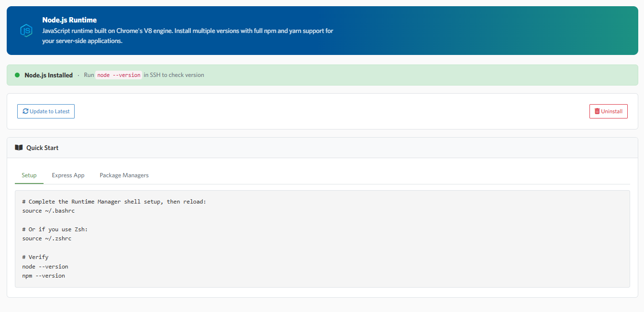
Task: Uninstall Node.js runtime
Action: (609, 111)
